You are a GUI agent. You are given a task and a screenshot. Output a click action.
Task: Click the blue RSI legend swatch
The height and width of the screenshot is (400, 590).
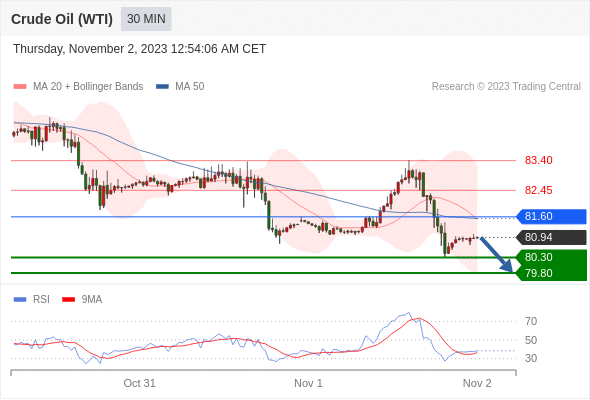tap(20, 300)
